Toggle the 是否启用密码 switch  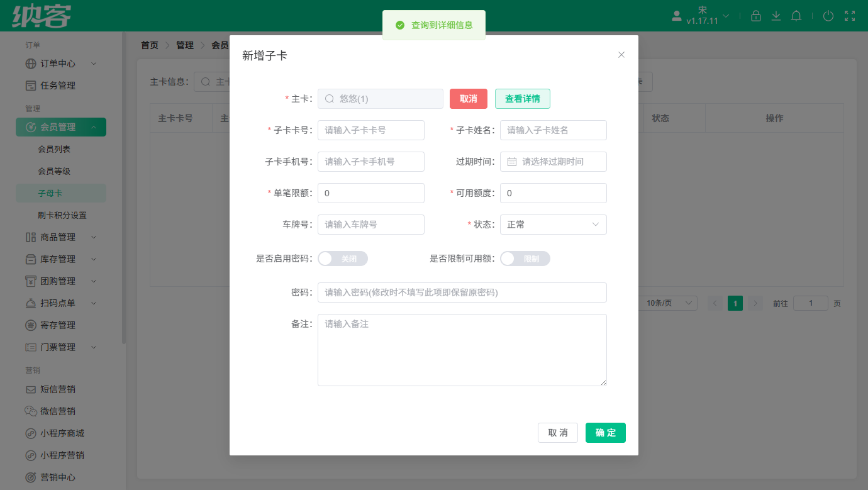point(343,259)
